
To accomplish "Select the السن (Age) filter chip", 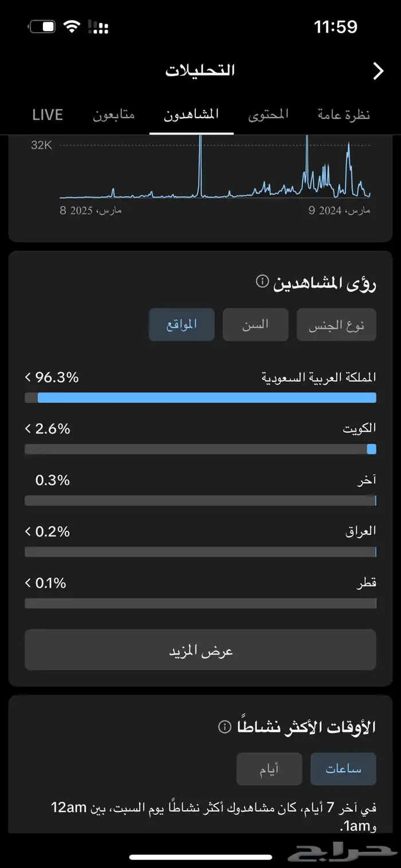I will pos(255,324).
